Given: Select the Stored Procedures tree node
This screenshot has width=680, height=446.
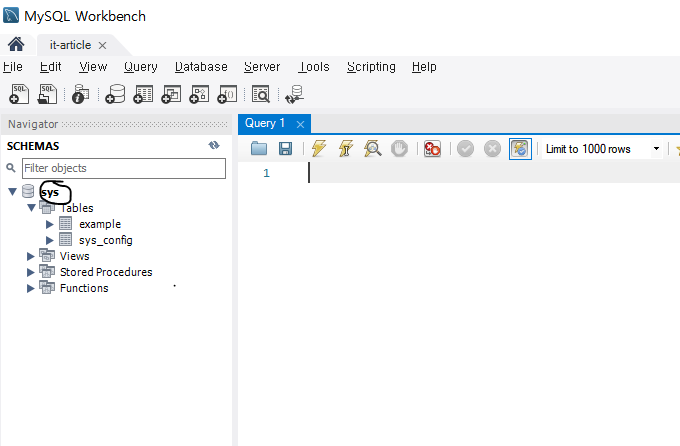Looking at the screenshot, I should [x=106, y=272].
